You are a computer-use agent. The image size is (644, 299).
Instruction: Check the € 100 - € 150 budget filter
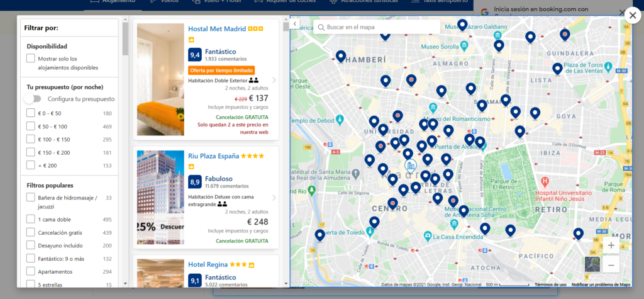pyautogui.click(x=30, y=139)
